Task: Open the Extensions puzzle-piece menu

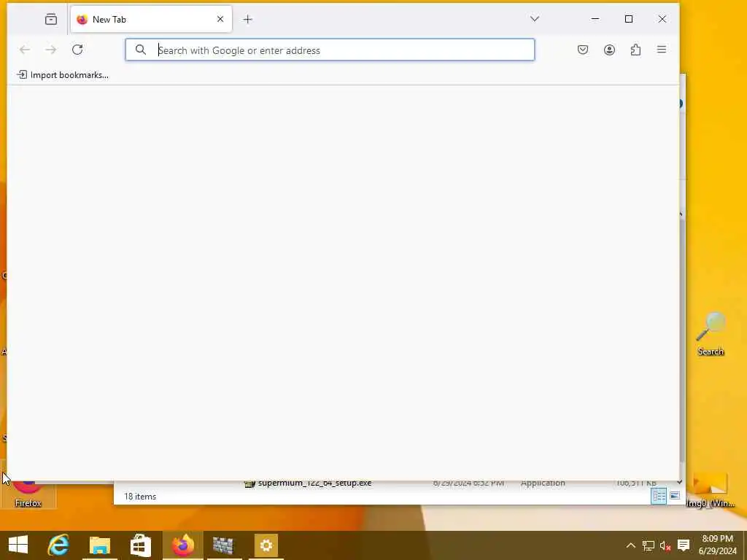Action: (x=635, y=50)
